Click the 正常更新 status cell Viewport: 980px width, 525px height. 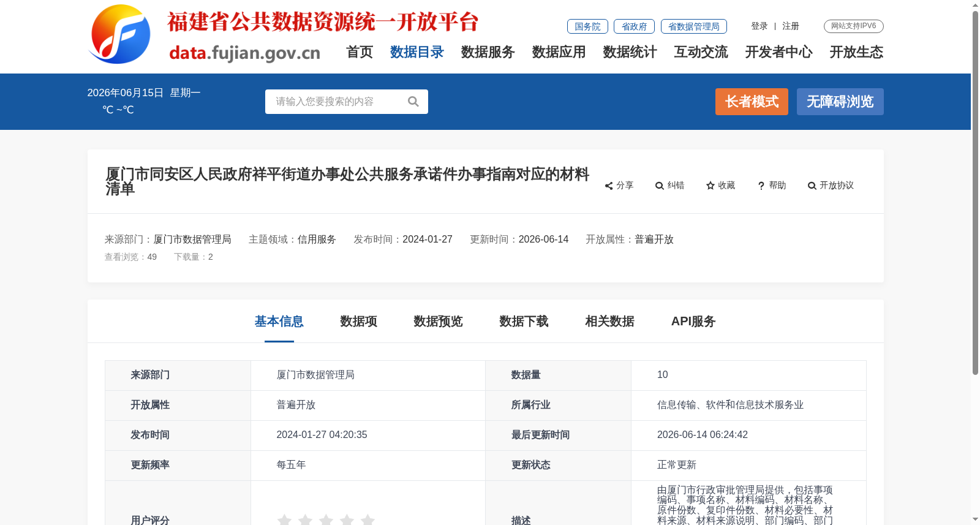[677, 465]
